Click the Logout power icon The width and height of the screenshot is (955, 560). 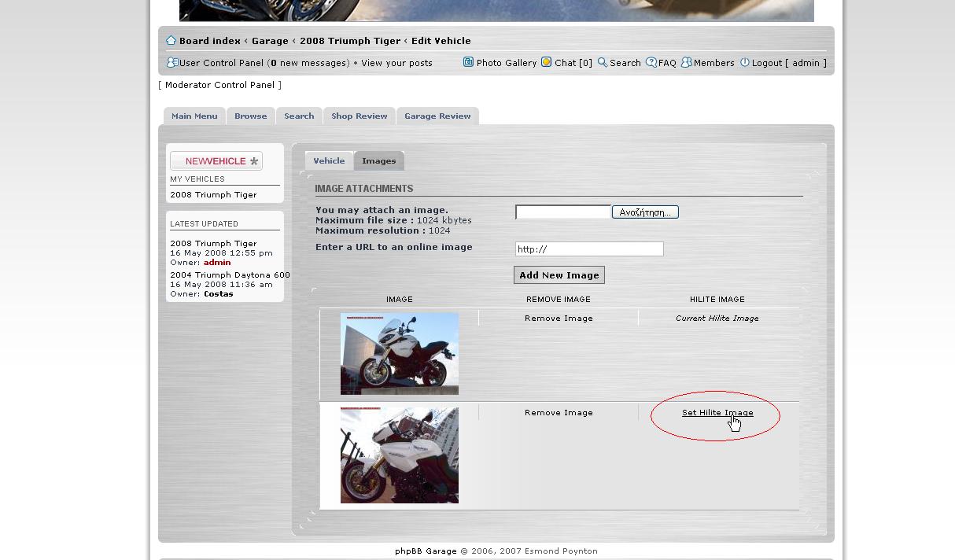[x=744, y=62]
